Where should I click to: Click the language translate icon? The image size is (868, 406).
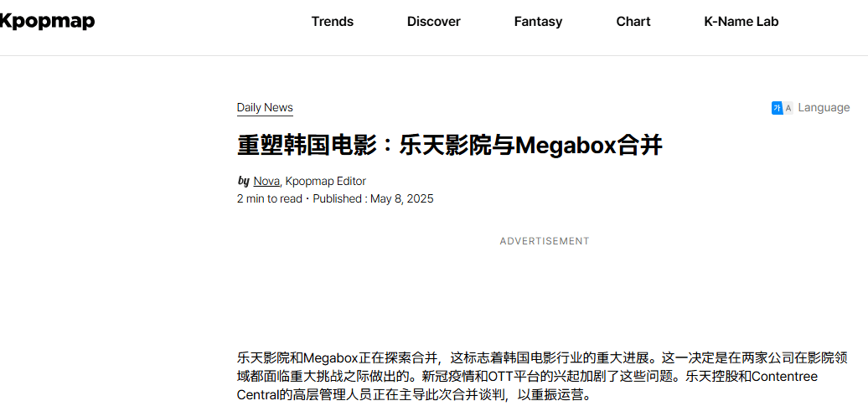tap(782, 108)
